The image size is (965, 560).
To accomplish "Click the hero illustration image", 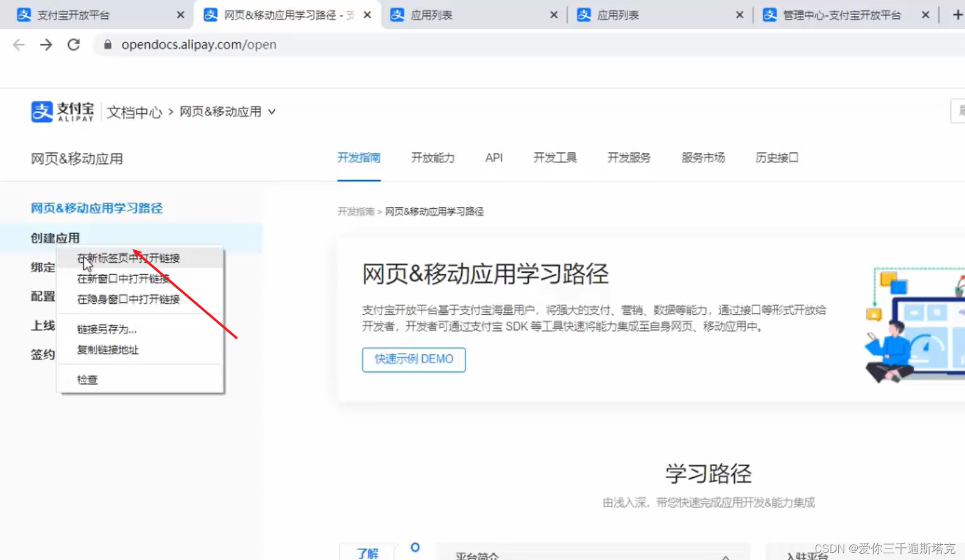I will [914, 324].
